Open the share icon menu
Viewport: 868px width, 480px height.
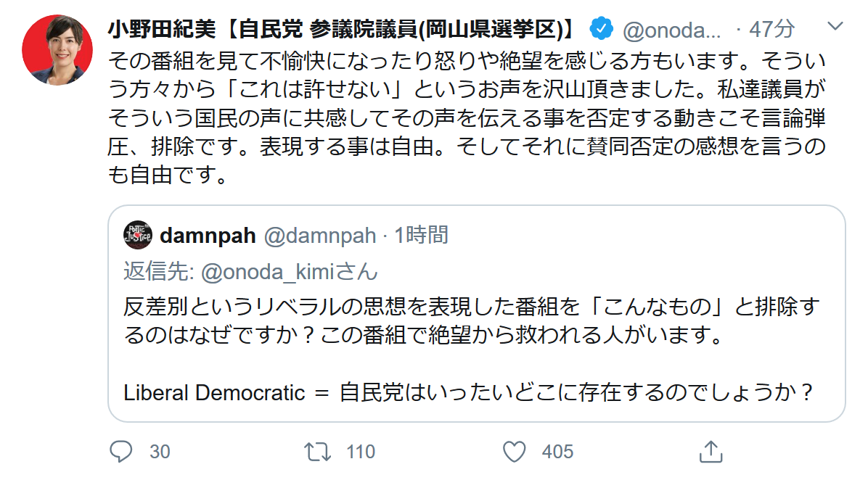point(710,451)
